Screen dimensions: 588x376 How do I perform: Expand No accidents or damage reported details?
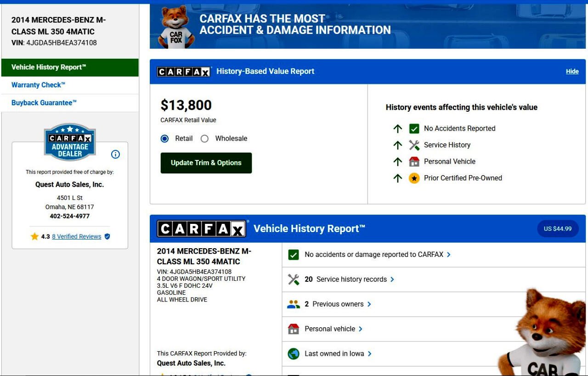(449, 255)
